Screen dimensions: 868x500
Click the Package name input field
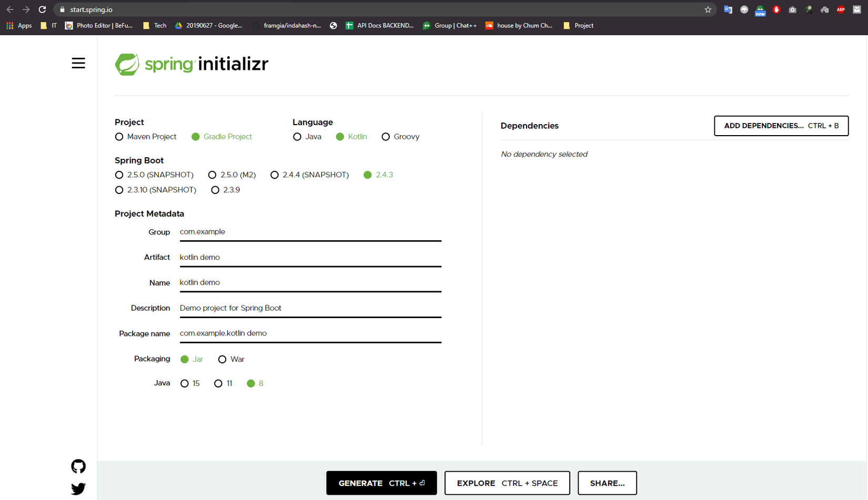pyautogui.click(x=310, y=333)
